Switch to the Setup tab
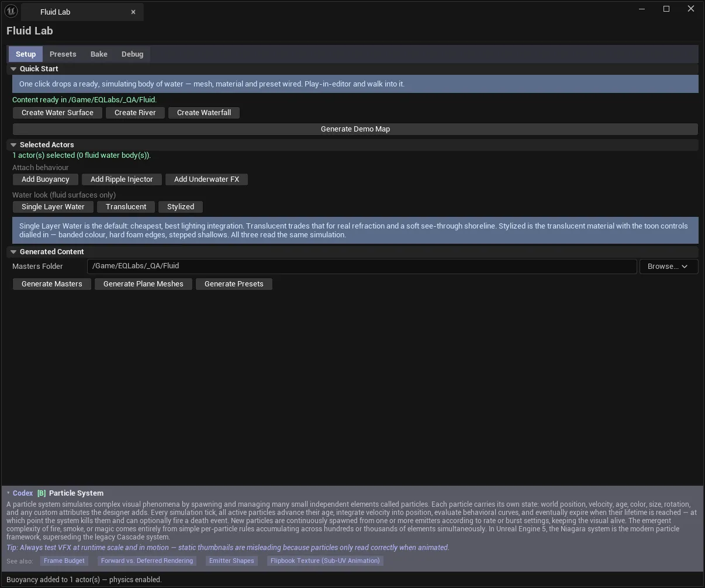 26,54
